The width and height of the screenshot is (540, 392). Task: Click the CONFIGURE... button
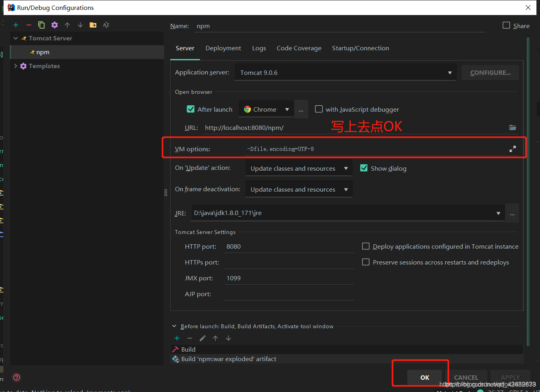pyautogui.click(x=490, y=72)
